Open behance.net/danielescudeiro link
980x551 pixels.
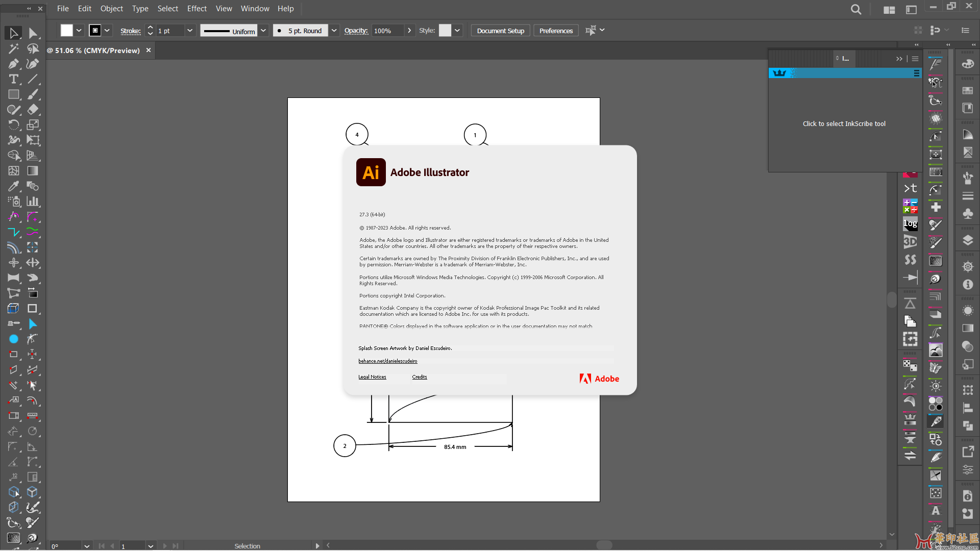(x=388, y=361)
